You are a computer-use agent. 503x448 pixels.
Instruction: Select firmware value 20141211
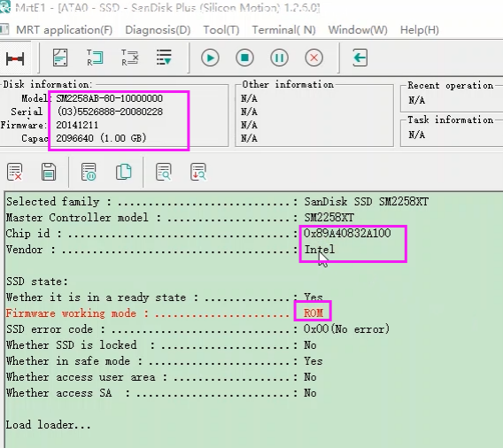(x=77, y=125)
